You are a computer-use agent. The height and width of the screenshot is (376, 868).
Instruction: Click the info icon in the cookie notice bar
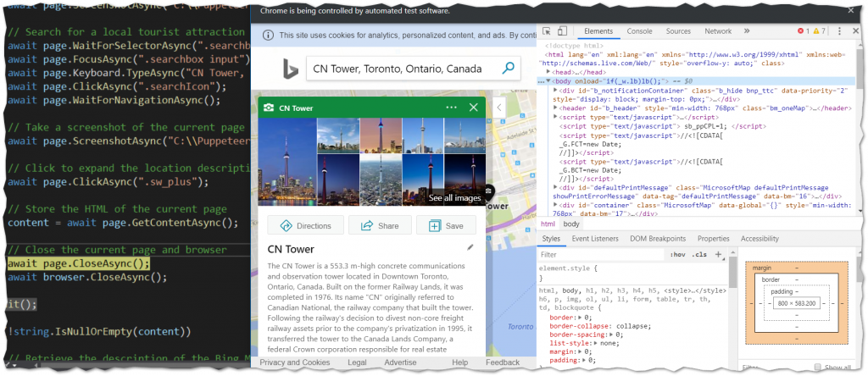tap(268, 36)
